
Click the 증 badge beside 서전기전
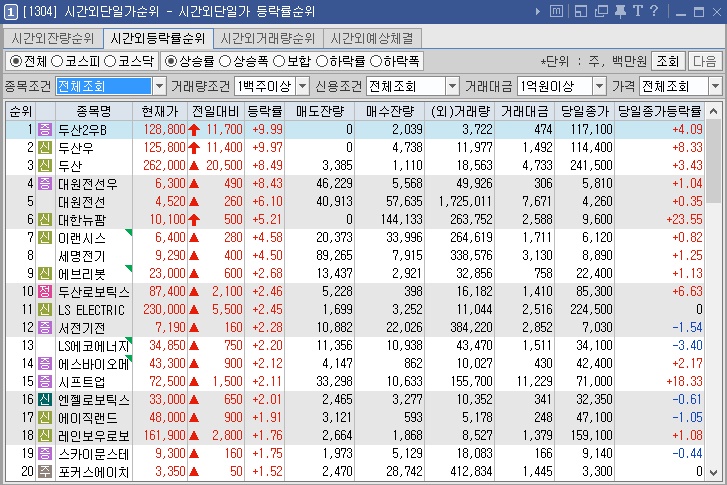45,327
